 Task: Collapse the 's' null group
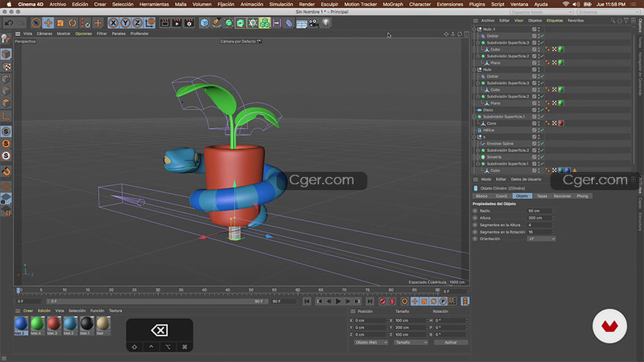[x=474, y=137]
